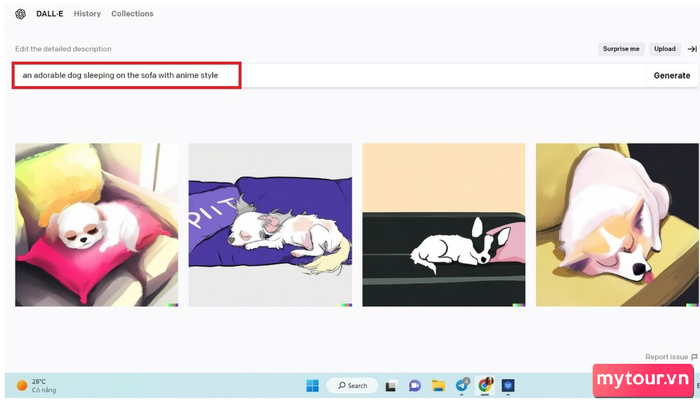Open the dog on pink pillow image
Image resolution: width=700 pixels, height=405 pixels.
point(96,225)
